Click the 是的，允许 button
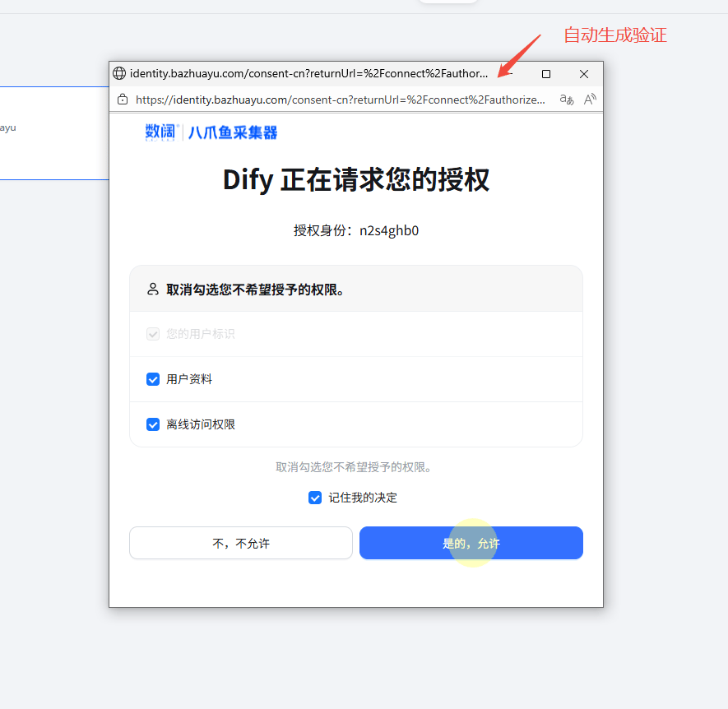Image resolution: width=728 pixels, height=709 pixels. pos(471,543)
